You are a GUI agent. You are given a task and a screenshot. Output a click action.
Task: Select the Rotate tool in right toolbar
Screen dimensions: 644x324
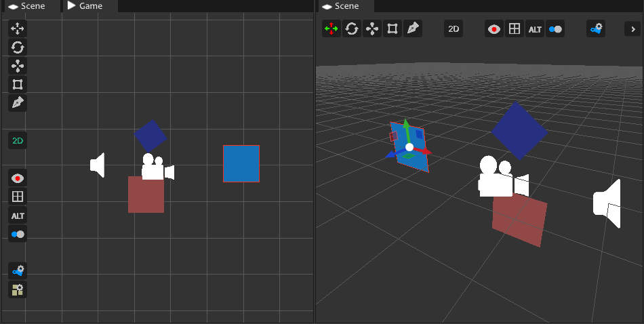352,28
